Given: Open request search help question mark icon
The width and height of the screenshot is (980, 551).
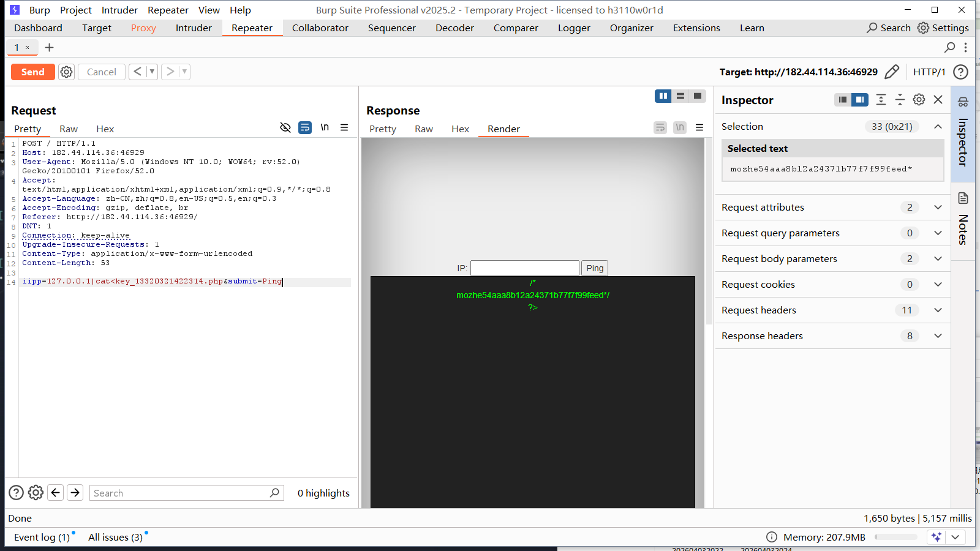Looking at the screenshot, I should click(17, 493).
